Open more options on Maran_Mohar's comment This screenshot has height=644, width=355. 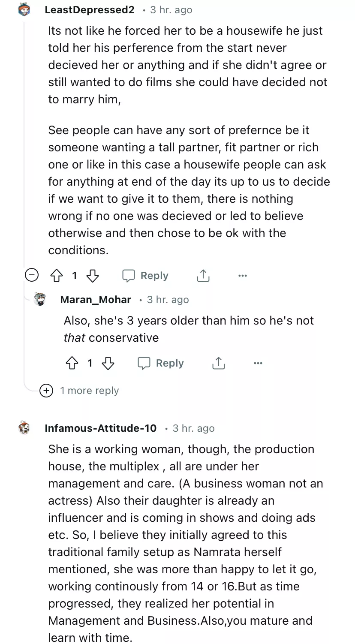pos(258,363)
